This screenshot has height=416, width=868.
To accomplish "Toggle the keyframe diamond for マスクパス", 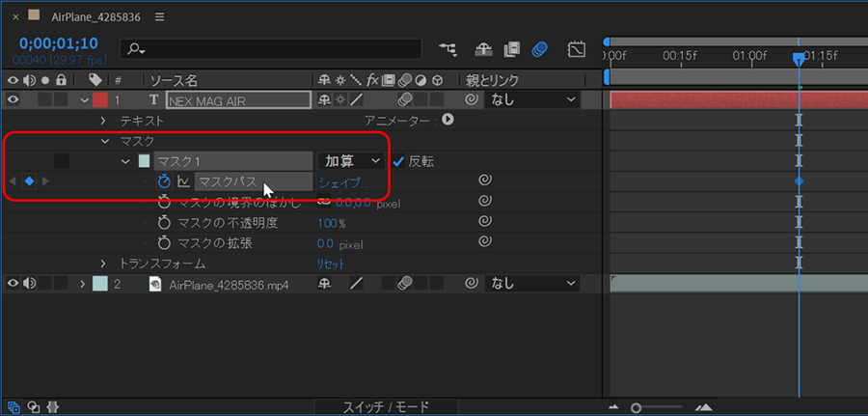I will pyautogui.click(x=29, y=181).
